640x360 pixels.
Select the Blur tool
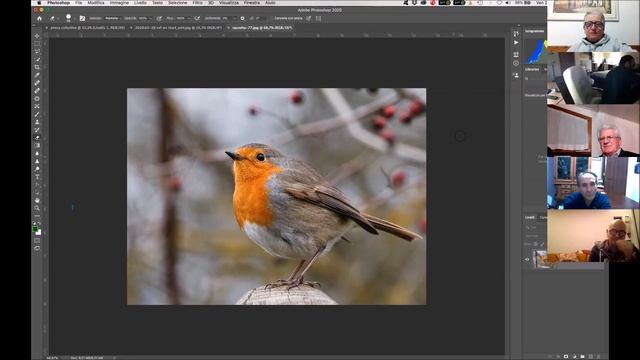(x=37, y=153)
